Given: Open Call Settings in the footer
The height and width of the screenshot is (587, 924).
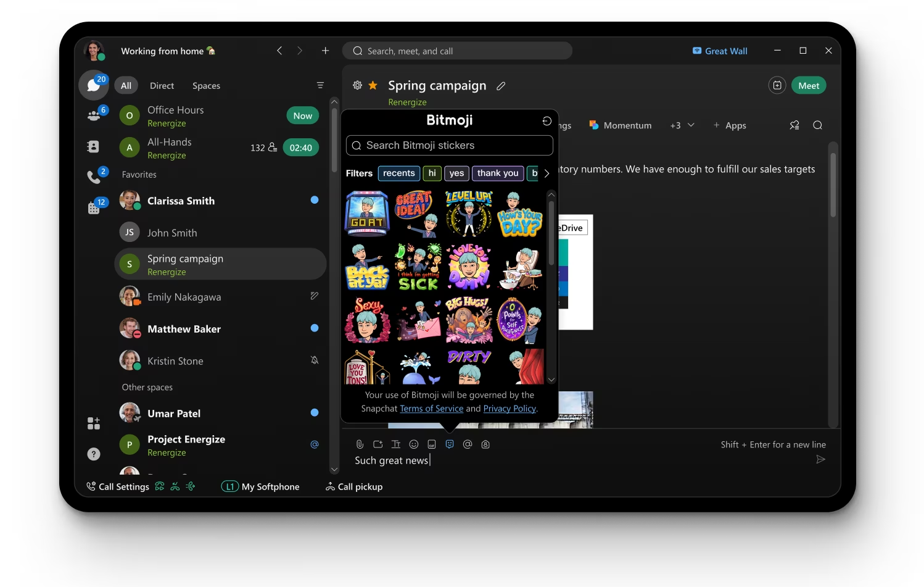Looking at the screenshot, I should coord(118,486).
